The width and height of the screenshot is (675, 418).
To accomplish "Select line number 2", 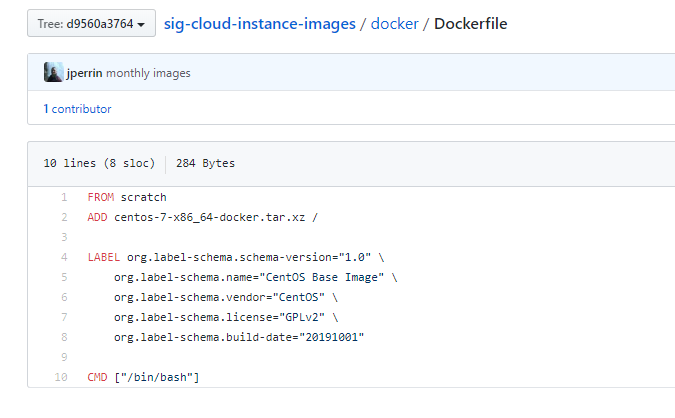I will (64, 217).
